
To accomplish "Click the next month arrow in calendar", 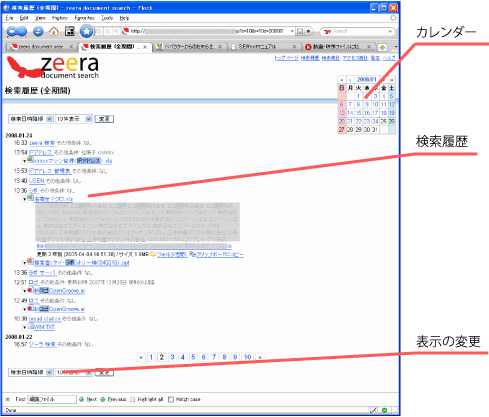I will [383, 80].
